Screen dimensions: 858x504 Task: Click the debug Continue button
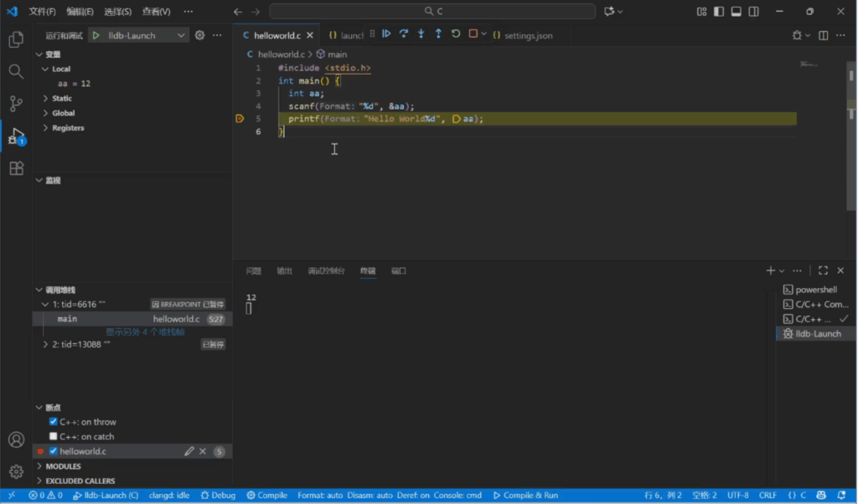pyautogui.click(x=386, y=34)
